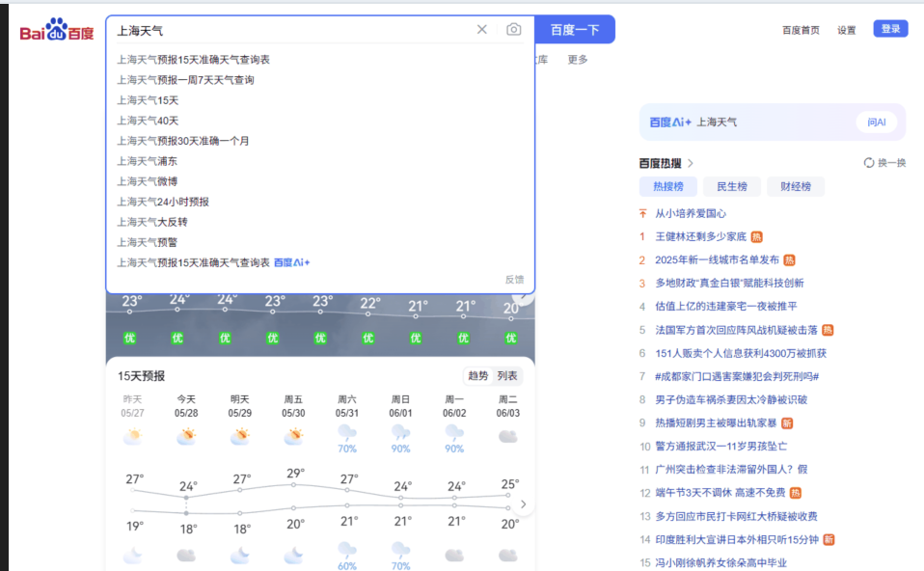This screenshot has height=571, width=924.
Task: Click the 登录 login button
Action: coord(890,29)
